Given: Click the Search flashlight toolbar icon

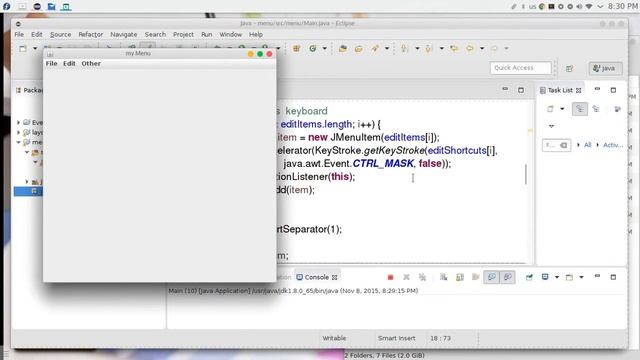Looking at the screenshot, I should tap(375, 49).
